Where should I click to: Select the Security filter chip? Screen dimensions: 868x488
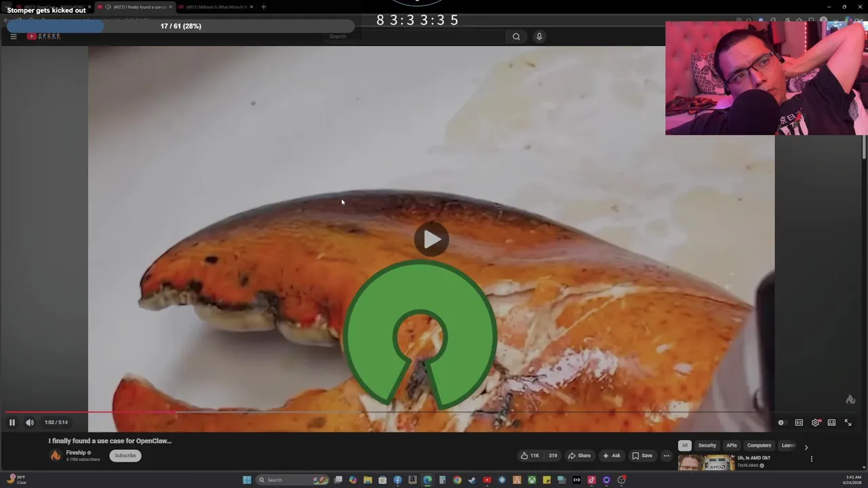pos(707,445)
